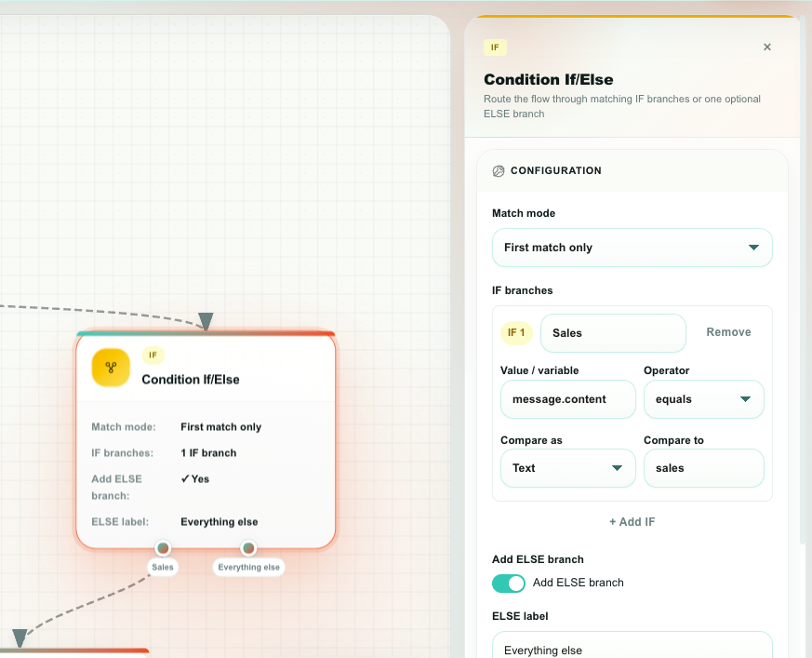
Task: Close the Condition If/Else panel
Action: pyautogui.click(x=767, y=47)
